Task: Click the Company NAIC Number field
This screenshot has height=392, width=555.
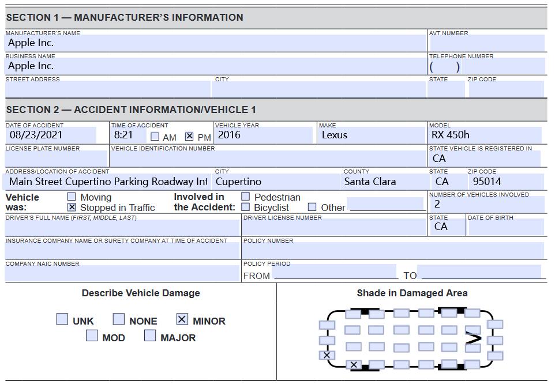Action: pyautogui.click(x=122, y=273)
